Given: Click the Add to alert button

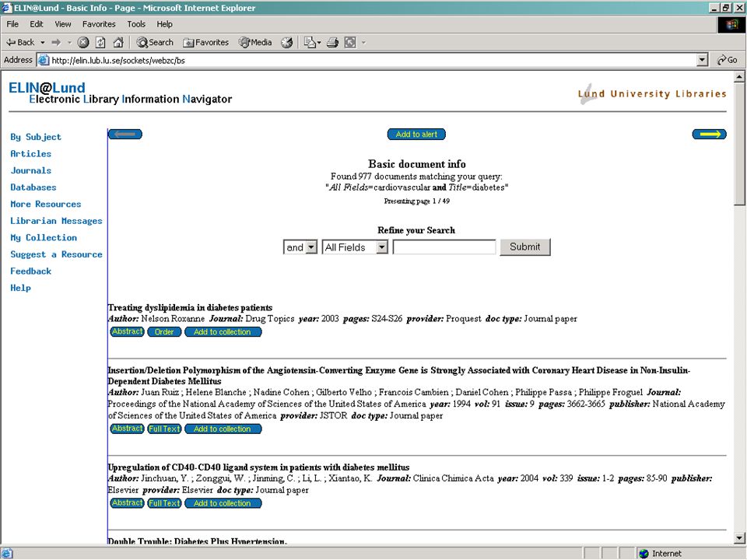Looking at the screenshot, I should click(x=416, y=135).
